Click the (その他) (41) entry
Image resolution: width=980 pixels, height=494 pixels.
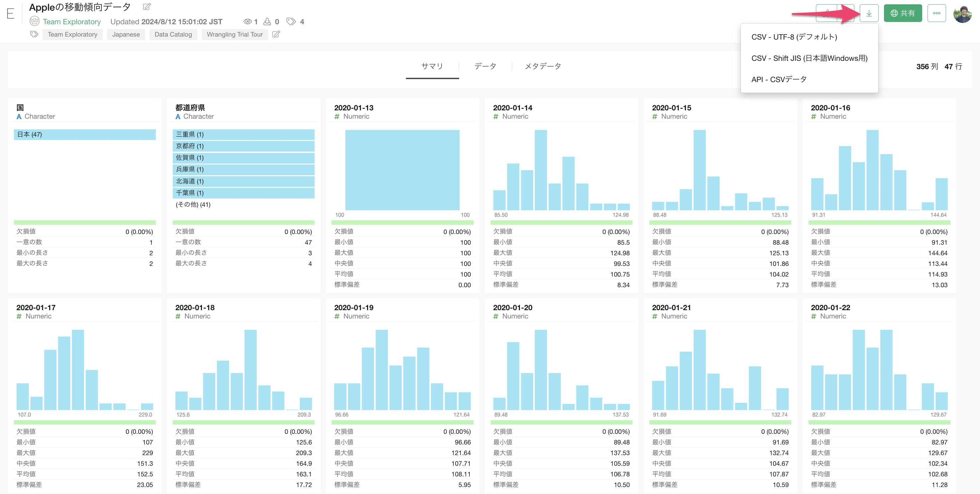pos(193,205)
